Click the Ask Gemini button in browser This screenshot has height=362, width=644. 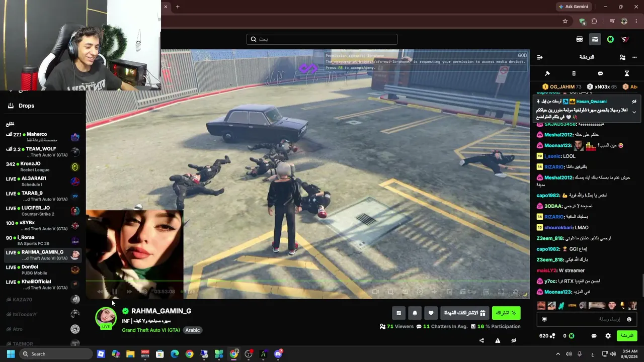pyautogui.click(x=573, y=7)
